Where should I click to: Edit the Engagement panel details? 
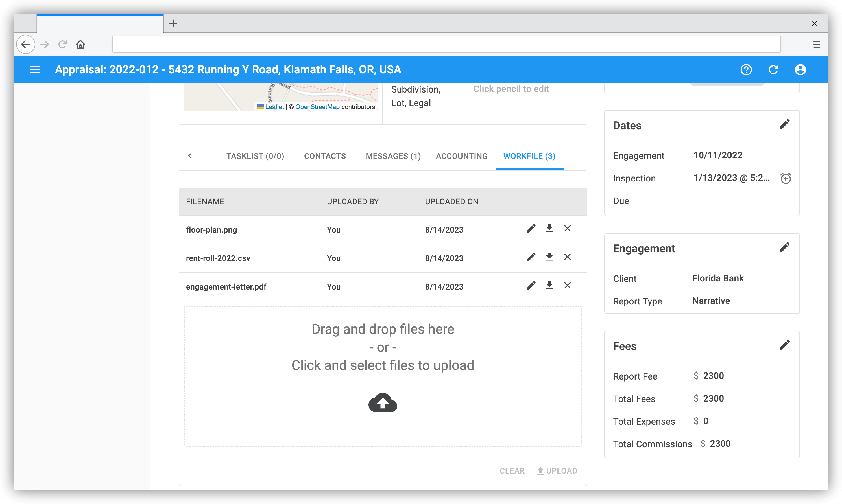(784, 247)
